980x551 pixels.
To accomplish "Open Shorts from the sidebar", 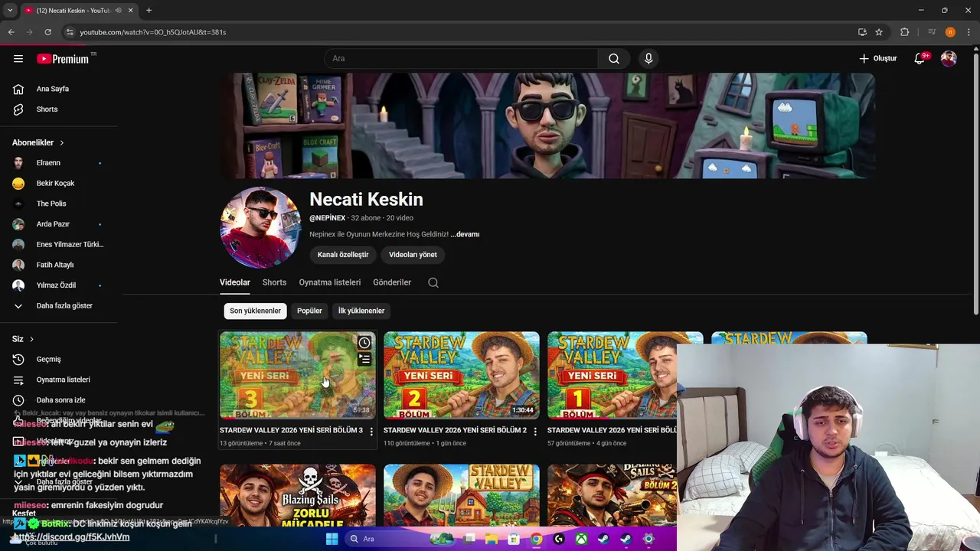I will point(47,109).
